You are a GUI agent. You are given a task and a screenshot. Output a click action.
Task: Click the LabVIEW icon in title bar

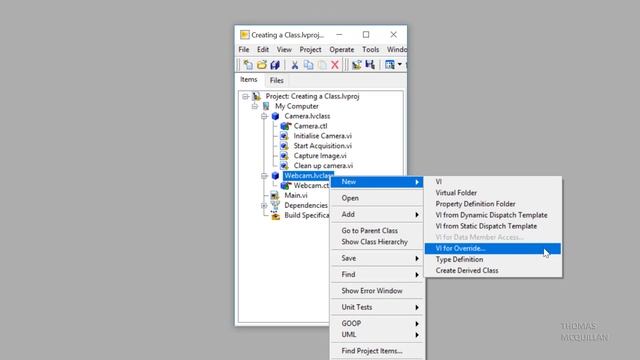click(x=244, y=35)
